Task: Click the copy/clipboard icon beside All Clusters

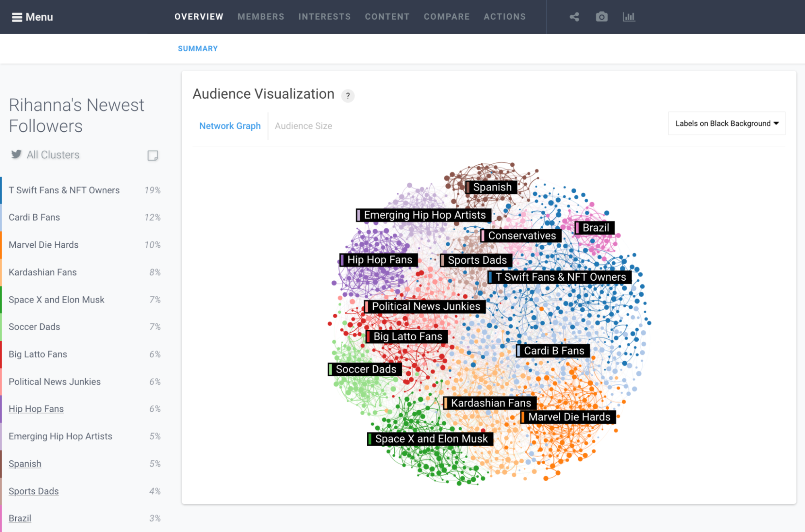Action: [153, 155]
